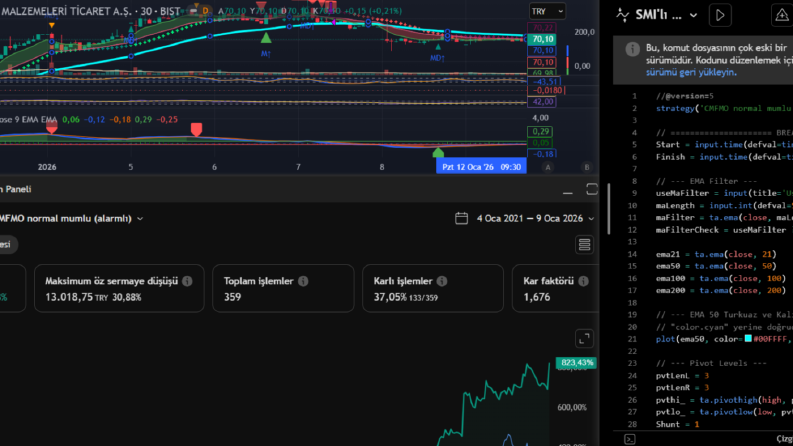This screenshot has height=446, width=793.
Task: Click the 42,00 indicator value label
Action: (x=542, y=102)
